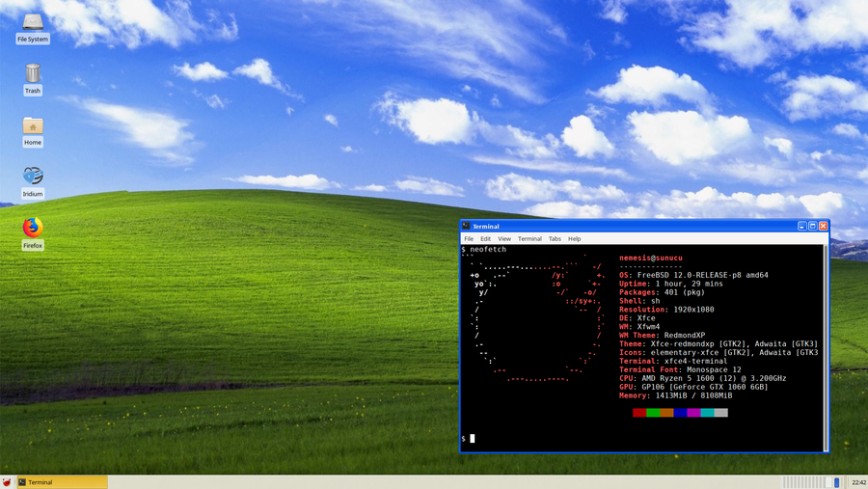
Task: Select the Firefox desktop icon
Action: click(x=33, y=233)
